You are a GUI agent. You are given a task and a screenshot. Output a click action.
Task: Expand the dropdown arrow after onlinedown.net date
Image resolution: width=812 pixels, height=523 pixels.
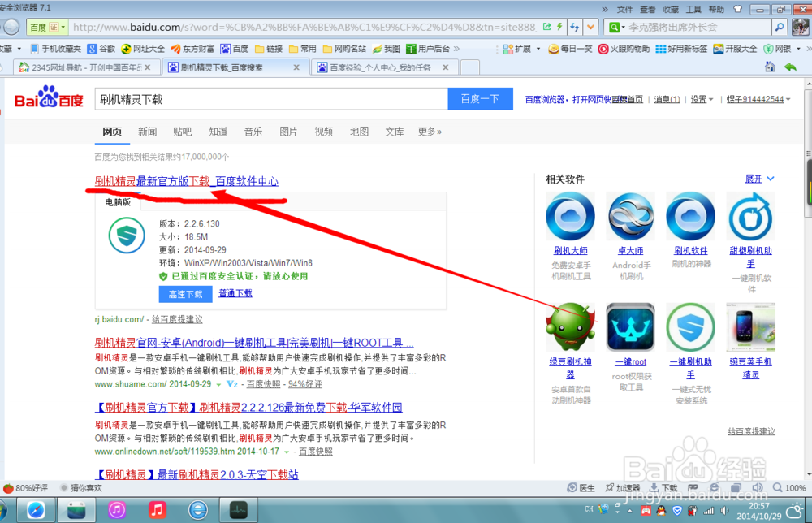pyautogui.click(x=286, y=452)
